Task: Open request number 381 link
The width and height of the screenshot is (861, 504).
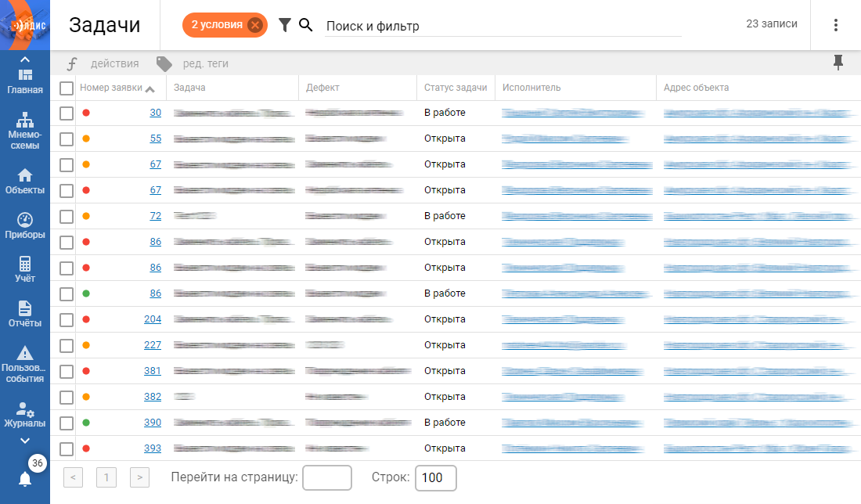Action: [x=153, y=371]
